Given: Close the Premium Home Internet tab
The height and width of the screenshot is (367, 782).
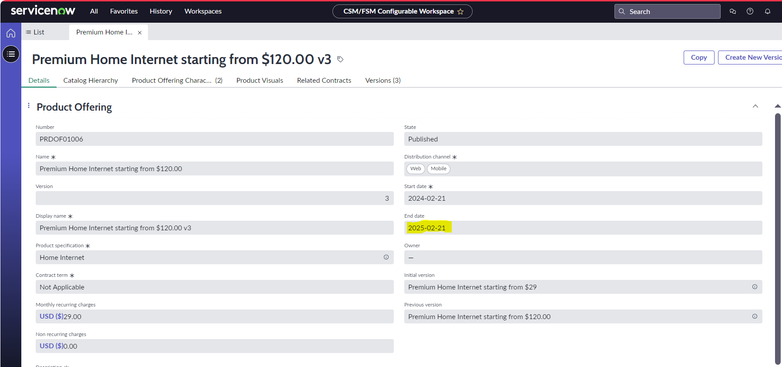Looking at the screenshot, I should (140, 32).
